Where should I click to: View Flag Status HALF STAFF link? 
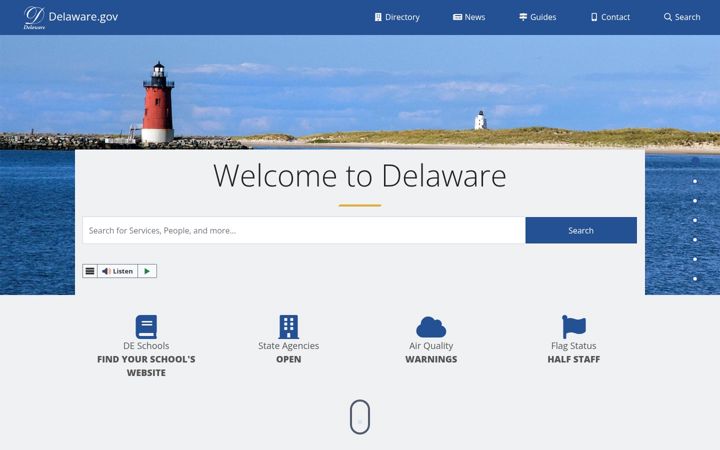(x=574, y=359)
